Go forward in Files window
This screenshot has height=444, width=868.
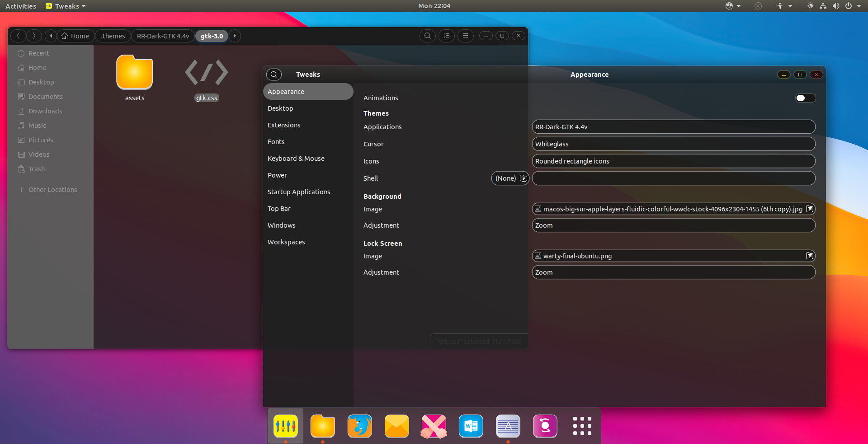click(x=34, y=36)
